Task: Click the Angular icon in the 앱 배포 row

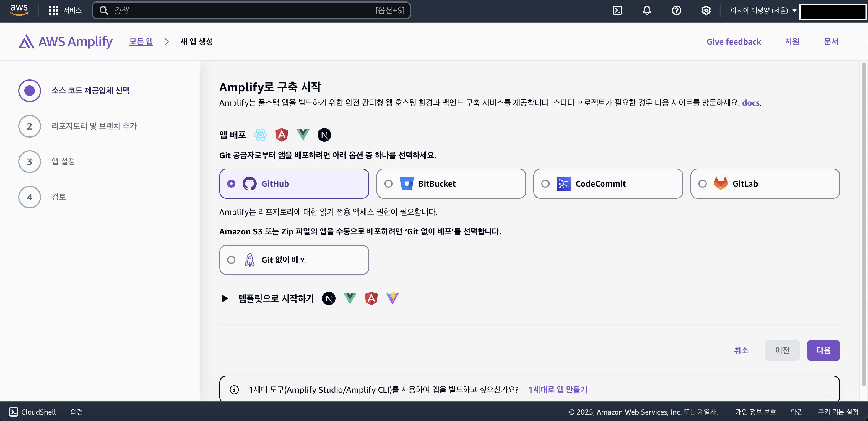Action: click(x=282, y=135)
